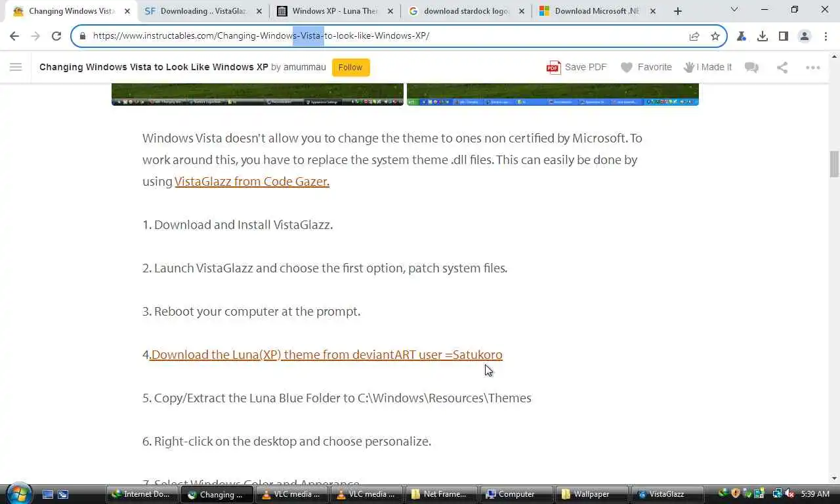The width and height of the screenshot is (840, 504).
Task: Close the Windows XP - Luna tab
Action: 390,11
